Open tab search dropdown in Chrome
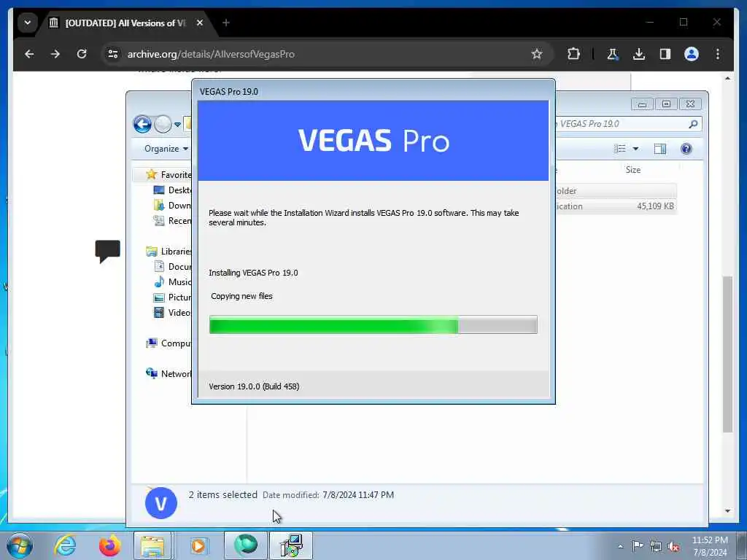 click(28, 23)
